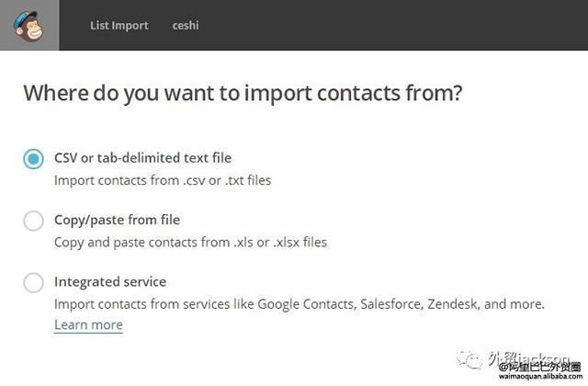
Task: Click the 'CSV or tab-delimited text file' label
Action: 142,158
